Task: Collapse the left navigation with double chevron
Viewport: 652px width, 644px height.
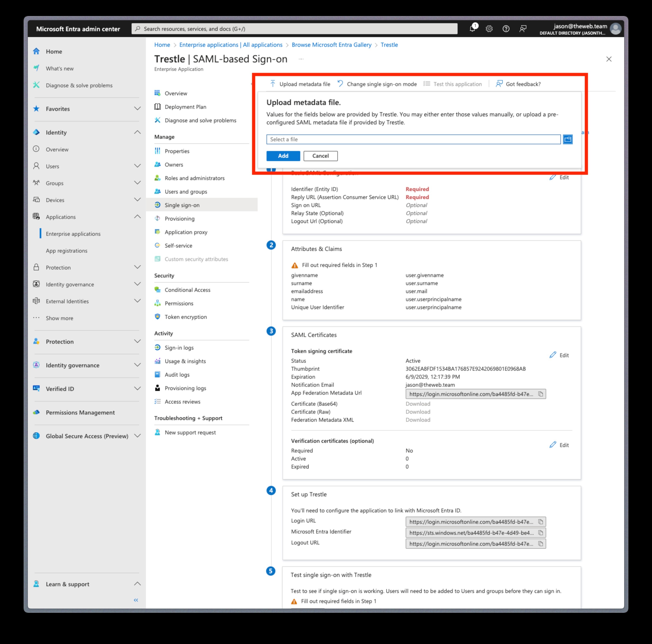Action: click(x=136, y=600)
